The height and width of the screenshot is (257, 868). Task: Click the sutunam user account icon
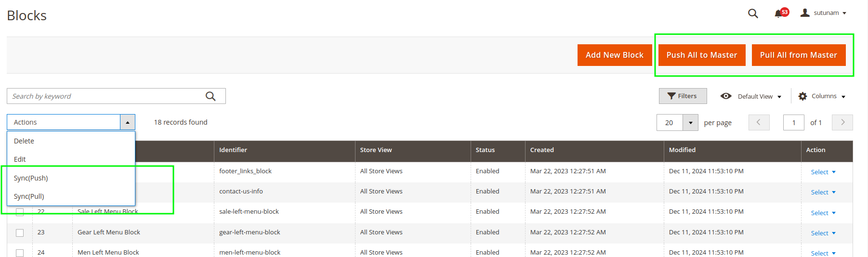tap(805, 13)
